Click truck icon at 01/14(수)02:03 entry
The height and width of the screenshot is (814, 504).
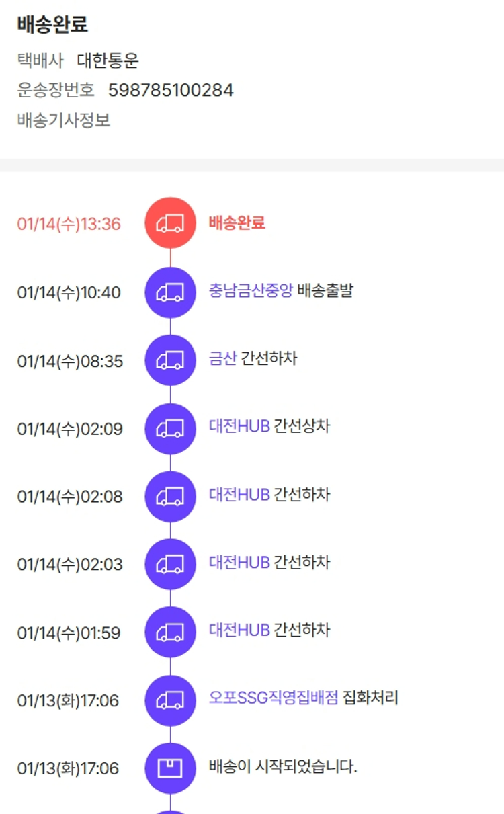(x=170, y=564)
